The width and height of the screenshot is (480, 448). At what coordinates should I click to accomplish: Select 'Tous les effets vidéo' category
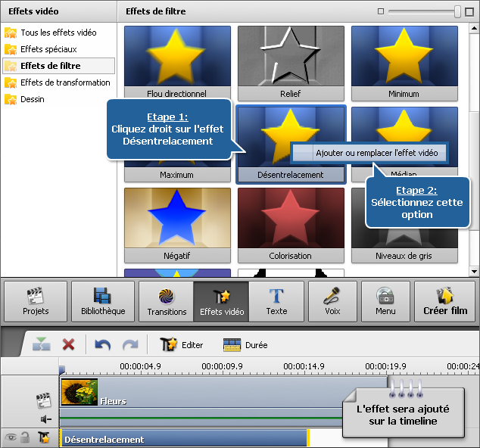[x=58, y=33]
